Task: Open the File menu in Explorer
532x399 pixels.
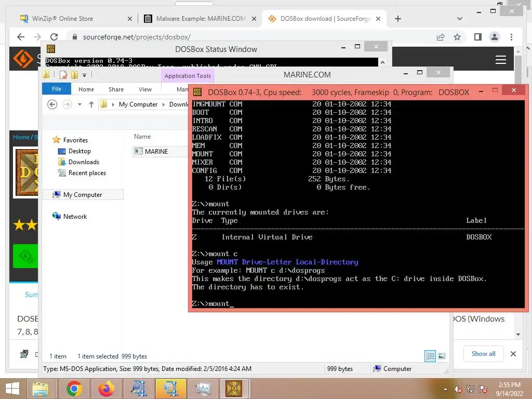Action: [57, 89]
